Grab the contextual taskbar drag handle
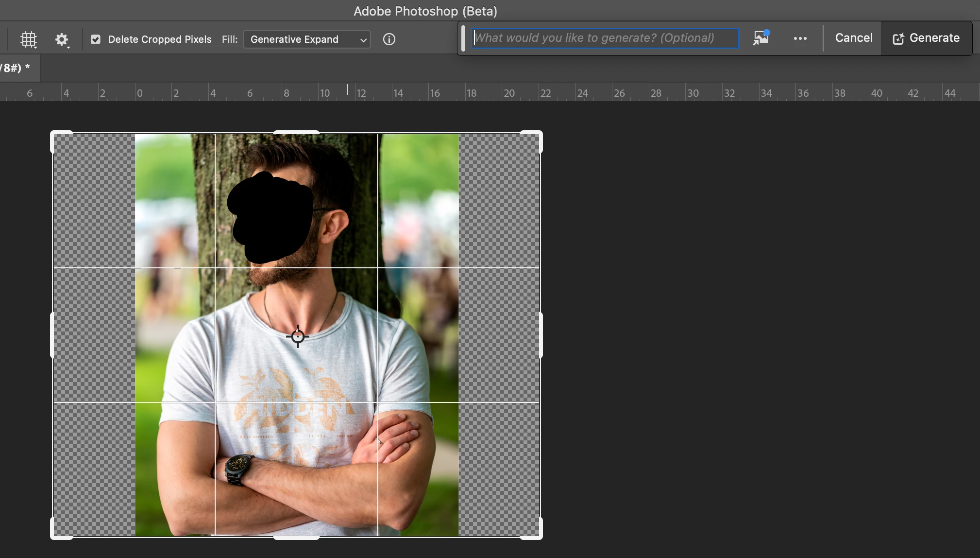 coord(463,38)
